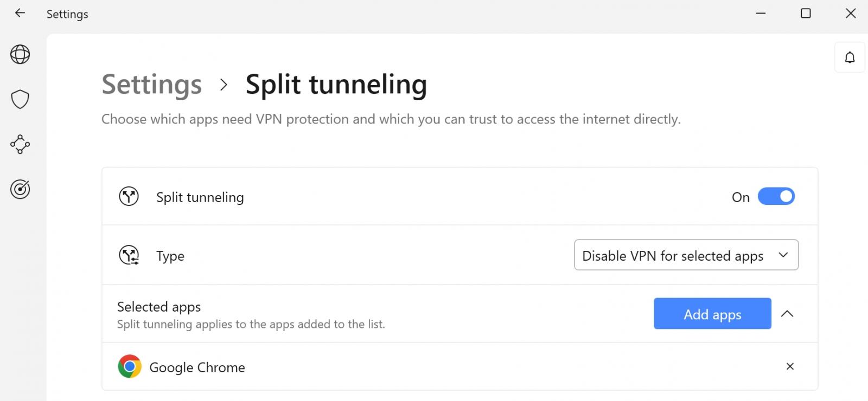Select the target icon in the sidebar
The height and width of the screenshot is (401, 868).
click(20, 189)
